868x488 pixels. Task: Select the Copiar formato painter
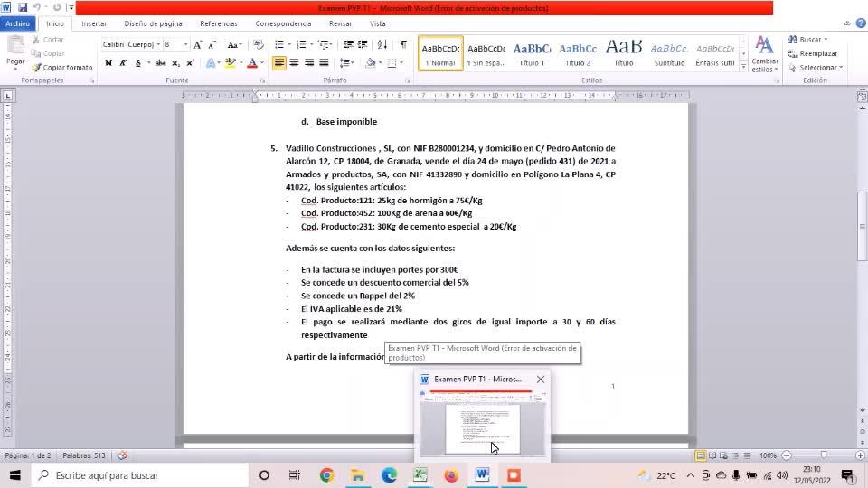click(x=61, y=68)
